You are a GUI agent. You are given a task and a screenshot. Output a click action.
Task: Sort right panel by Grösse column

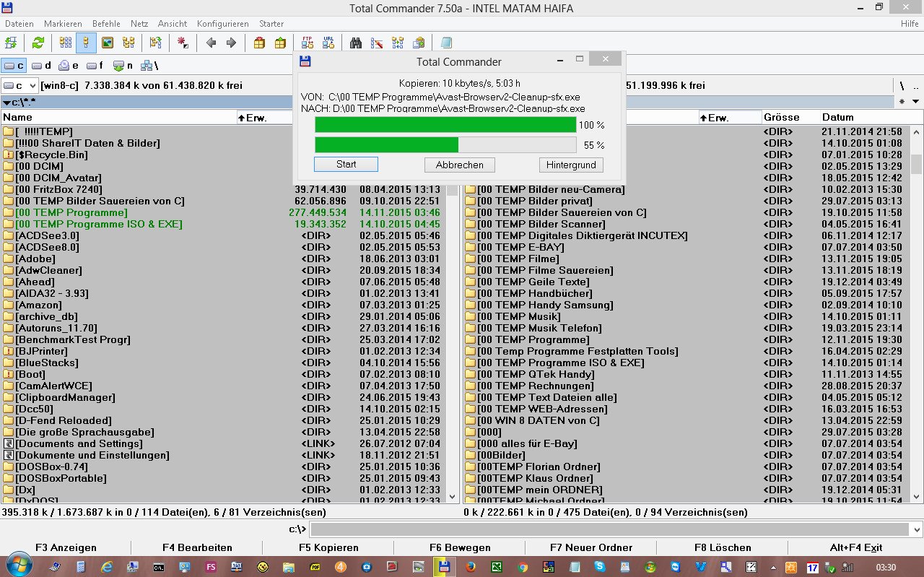point(790,117)
